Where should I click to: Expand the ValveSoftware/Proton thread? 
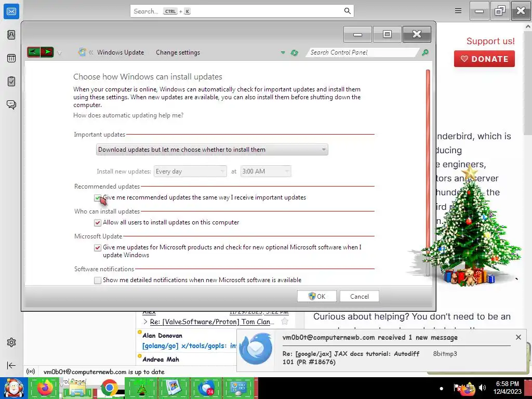coord(145,322)
